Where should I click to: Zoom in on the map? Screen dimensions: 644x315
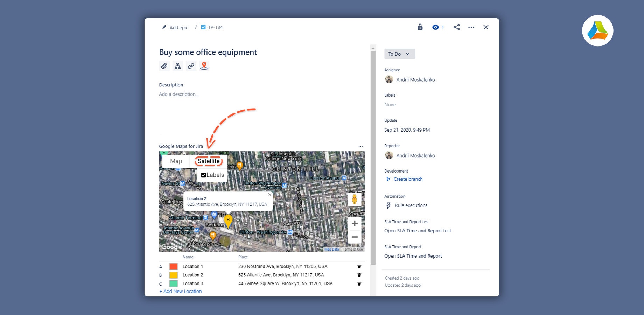(x=355, y=224)
